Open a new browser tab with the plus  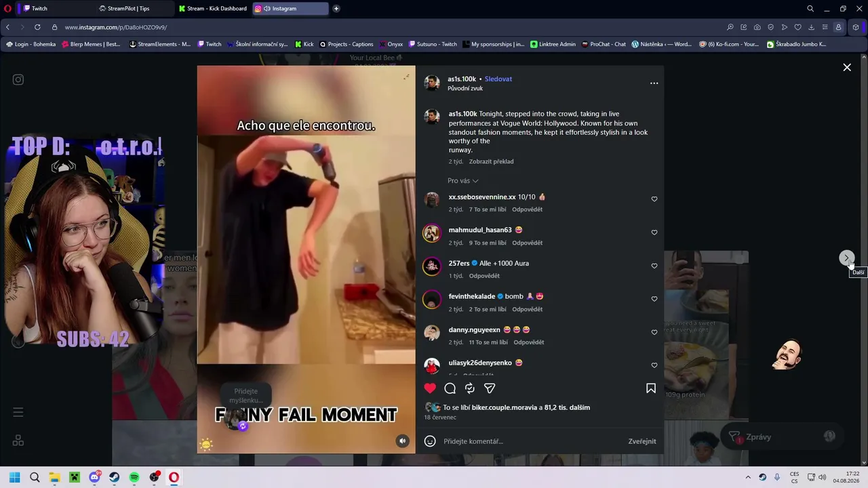[336, 9]
